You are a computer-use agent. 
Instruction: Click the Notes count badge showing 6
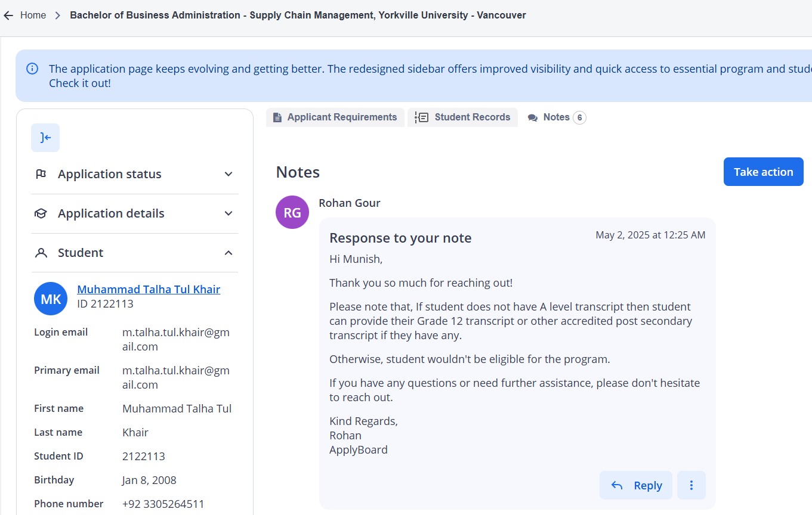579,117
